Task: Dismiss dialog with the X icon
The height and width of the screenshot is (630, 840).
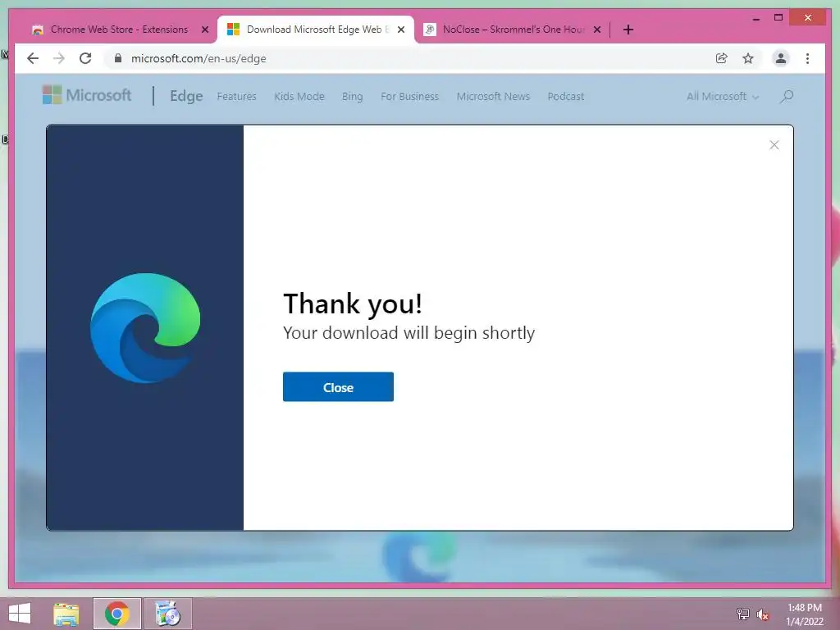Action: (x=774, y=144)
